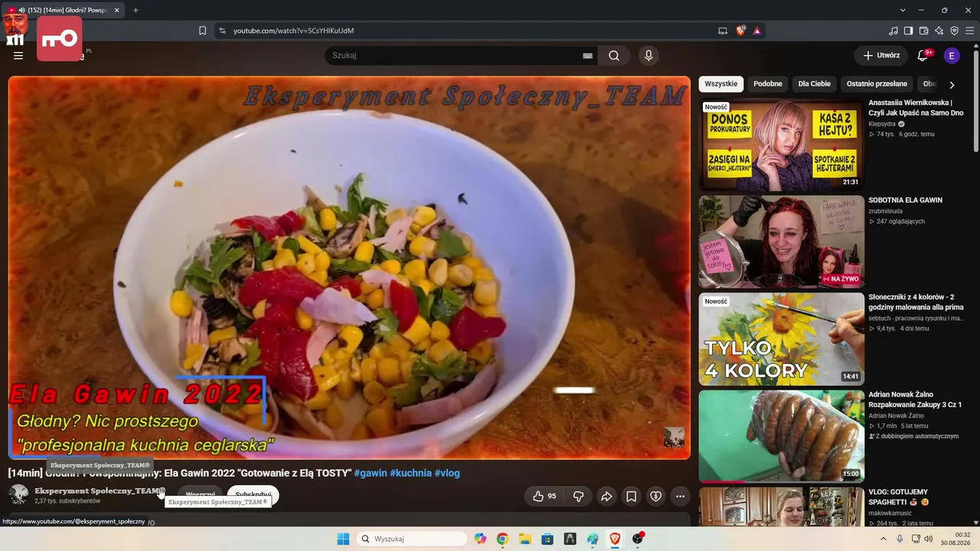
Task: Open the Brave main menu
Action: (x=969, y=31)
